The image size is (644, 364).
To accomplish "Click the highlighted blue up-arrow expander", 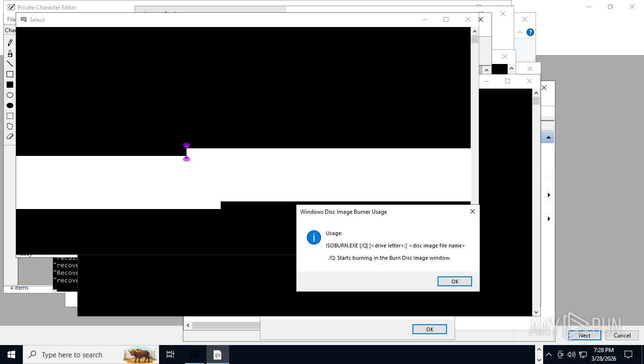I will 548,137.
